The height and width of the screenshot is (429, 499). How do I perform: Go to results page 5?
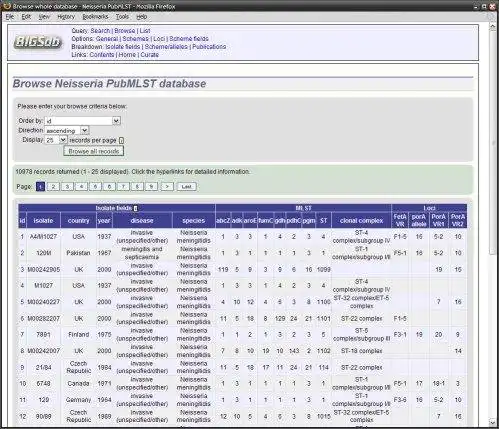point(95,187)
